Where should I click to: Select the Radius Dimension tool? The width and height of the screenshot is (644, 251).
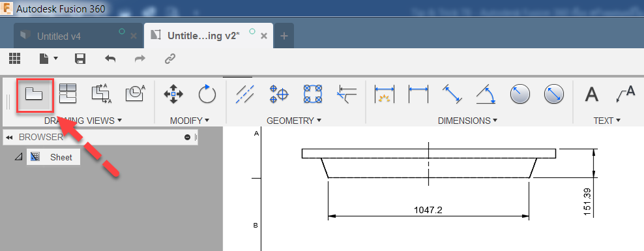click(520, 94)
